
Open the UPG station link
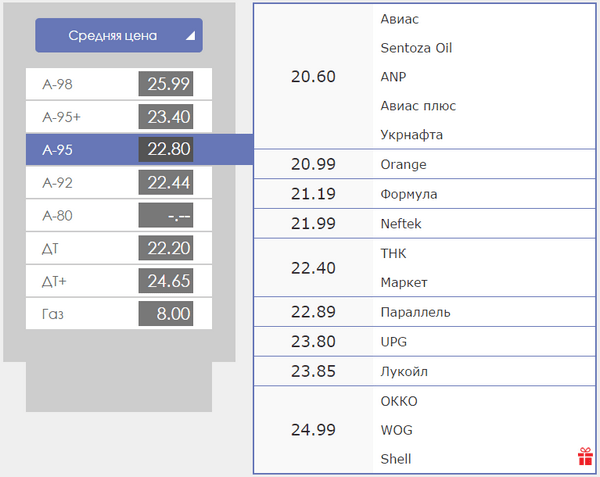click(x=393, y=342)
